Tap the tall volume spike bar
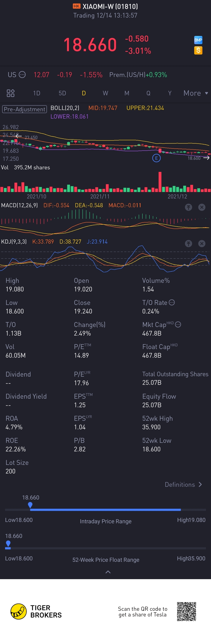 [160, 182]
